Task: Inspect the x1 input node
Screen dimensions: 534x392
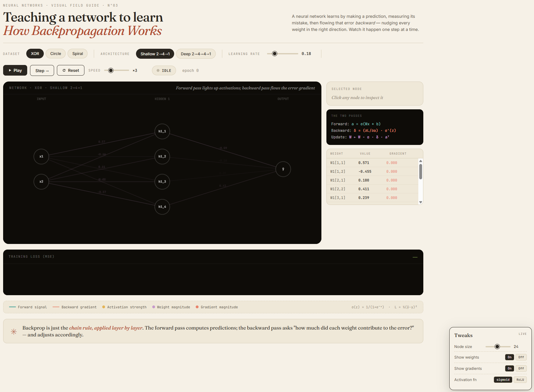Action: tap(41, 156)
